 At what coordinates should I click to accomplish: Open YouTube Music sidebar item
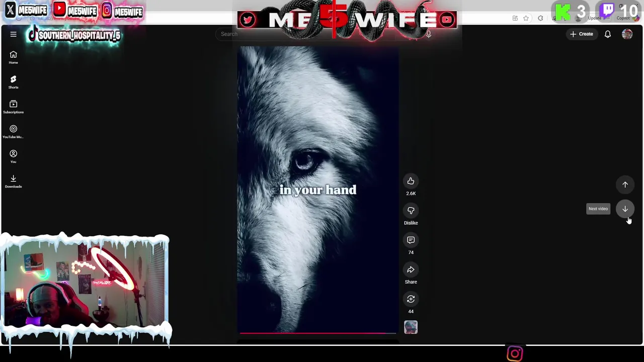pos(13,132)
